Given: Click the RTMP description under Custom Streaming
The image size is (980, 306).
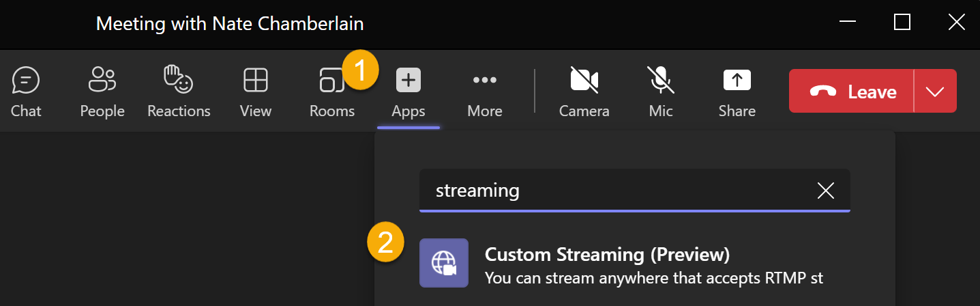Looking at the screenshot, I should pos(653,278).
